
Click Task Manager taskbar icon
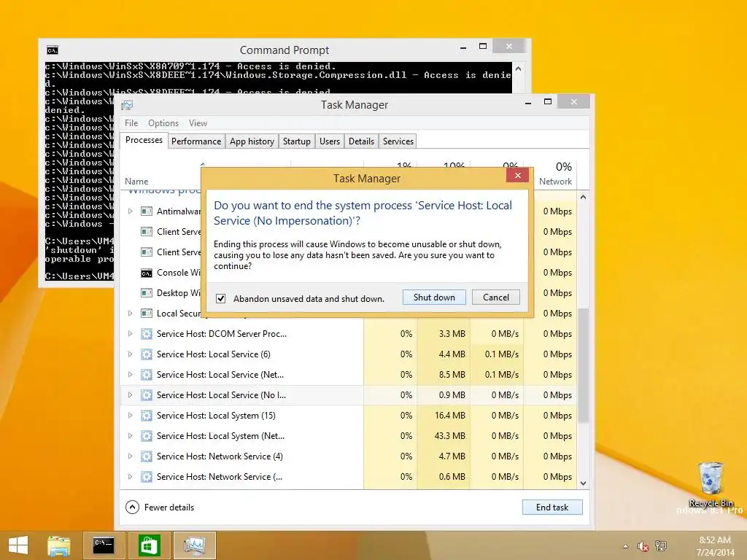(x=194, y=545)
